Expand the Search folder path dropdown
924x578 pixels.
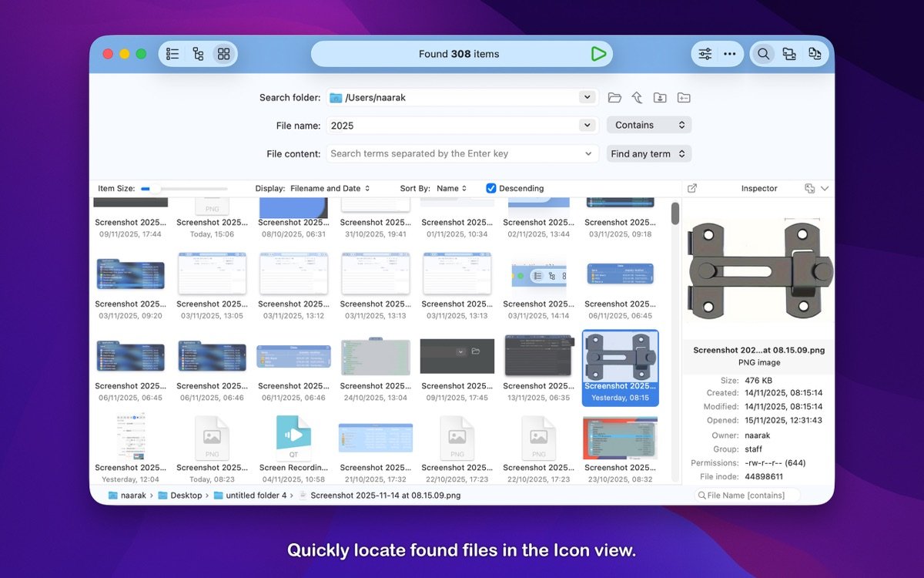588,98
